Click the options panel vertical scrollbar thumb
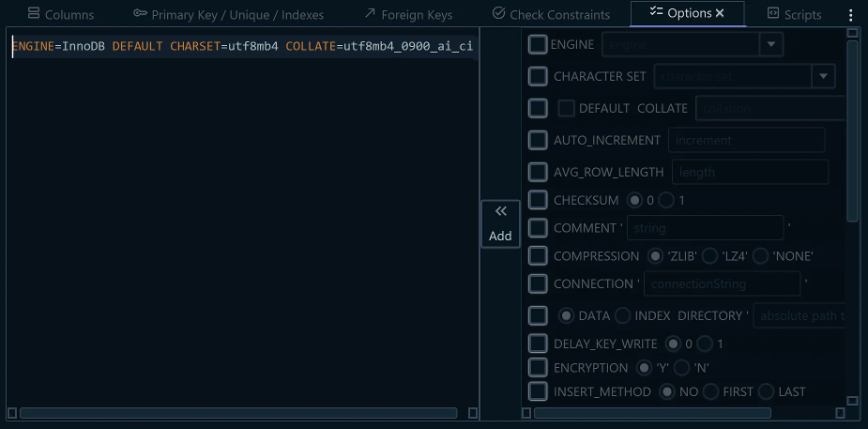868x429 pixels. [x=852, y=131]
